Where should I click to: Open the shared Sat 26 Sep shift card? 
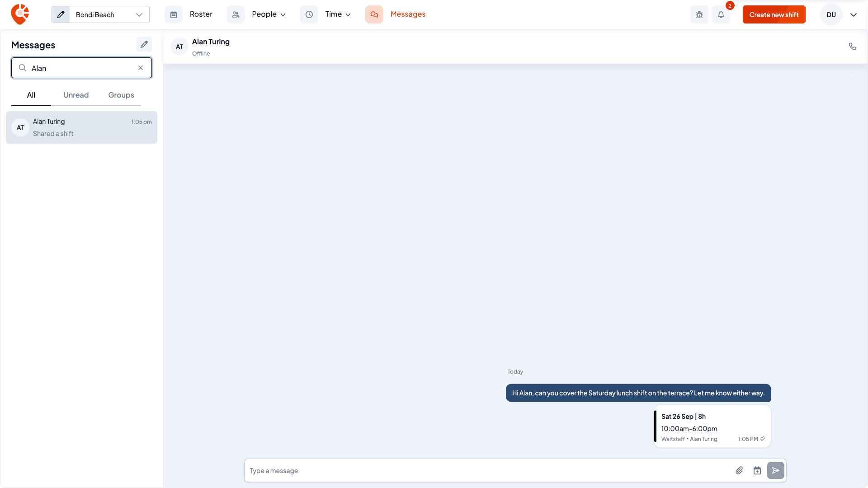(712, 427)
